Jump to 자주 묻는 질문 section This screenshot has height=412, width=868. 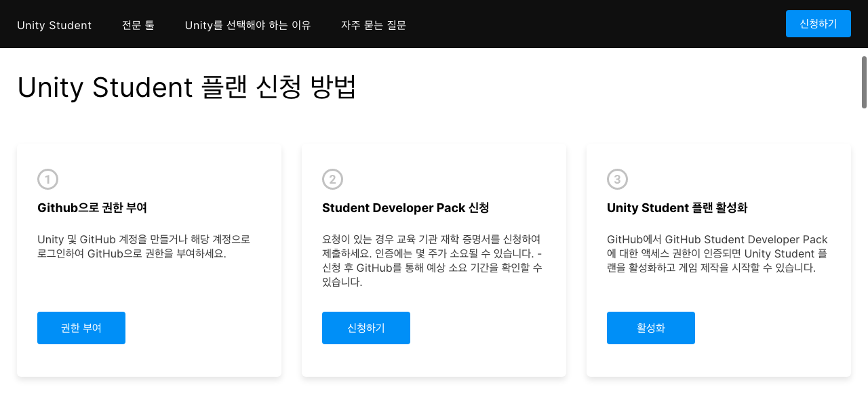tap(374, 25)
